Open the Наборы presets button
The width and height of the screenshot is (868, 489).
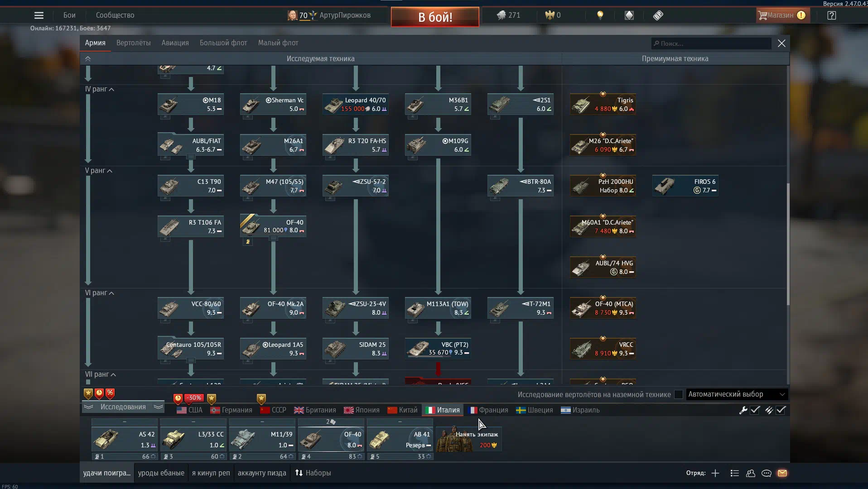coord(313,473)
